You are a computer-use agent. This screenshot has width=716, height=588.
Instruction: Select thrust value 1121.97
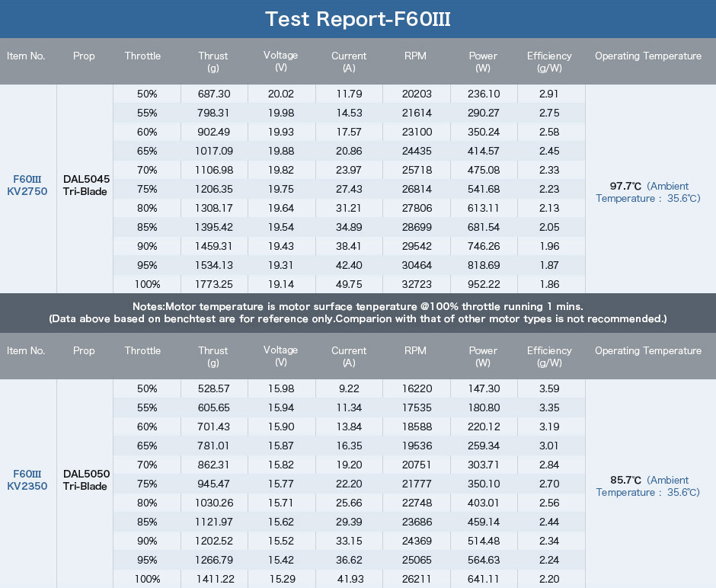point(214,522)
